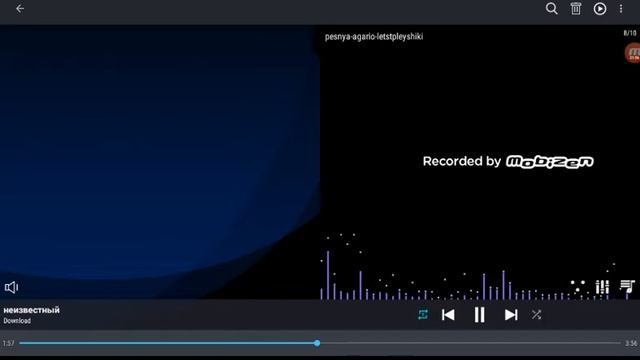Skip to the next track
The image size is (640, 360).
511,315
